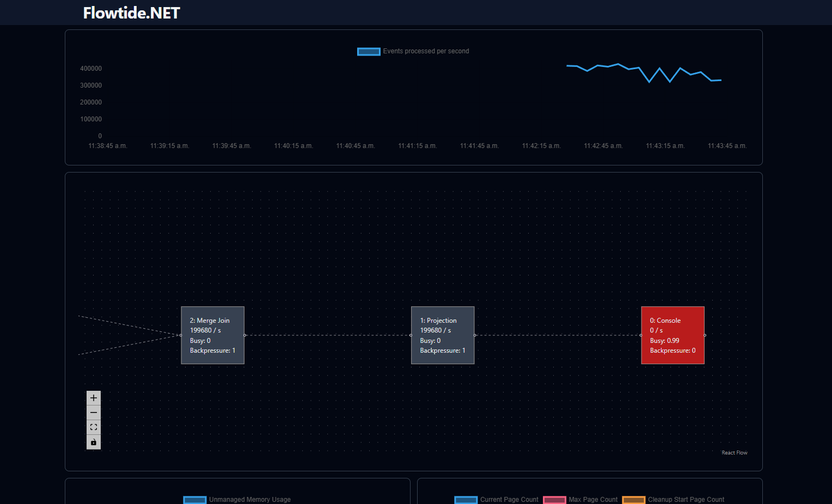
Task: Click the Flowtide.NET header title
Action: pos(131,13)
